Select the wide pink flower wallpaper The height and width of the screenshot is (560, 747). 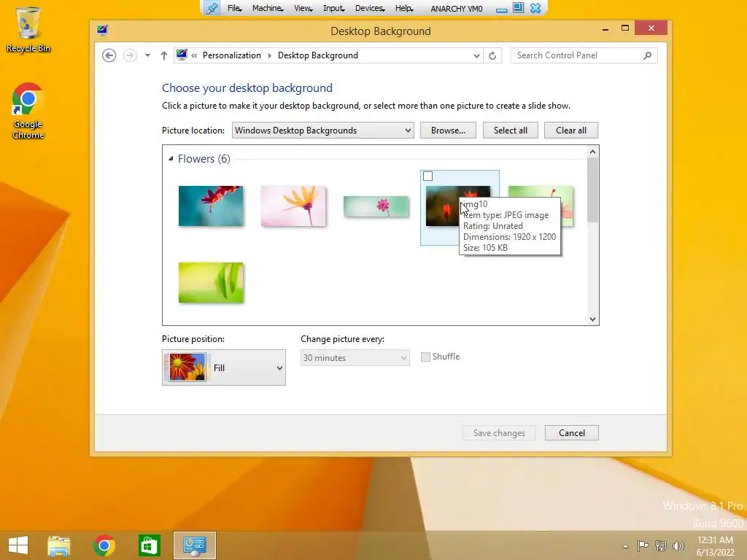(x=376, y=206)
